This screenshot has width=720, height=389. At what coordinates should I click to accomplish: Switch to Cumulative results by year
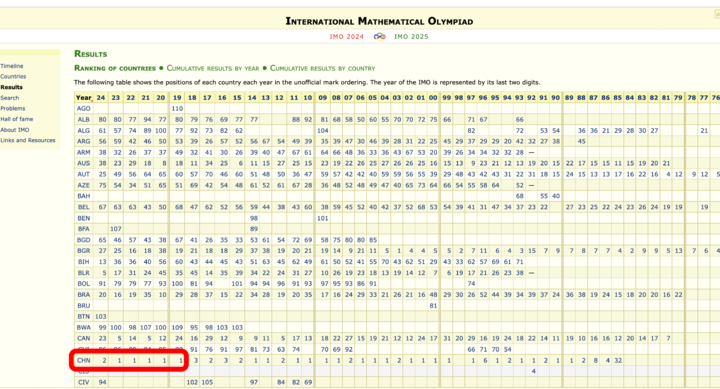click(213, 68)
